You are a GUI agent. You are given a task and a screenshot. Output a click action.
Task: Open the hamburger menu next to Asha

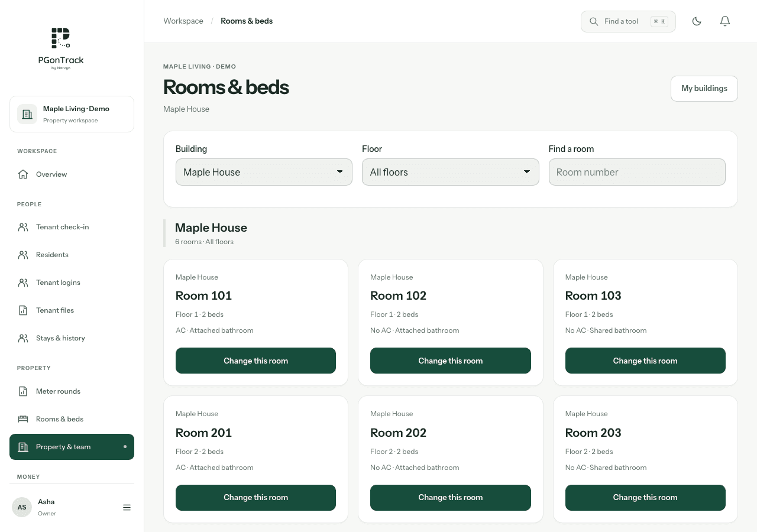pos(127,507)
